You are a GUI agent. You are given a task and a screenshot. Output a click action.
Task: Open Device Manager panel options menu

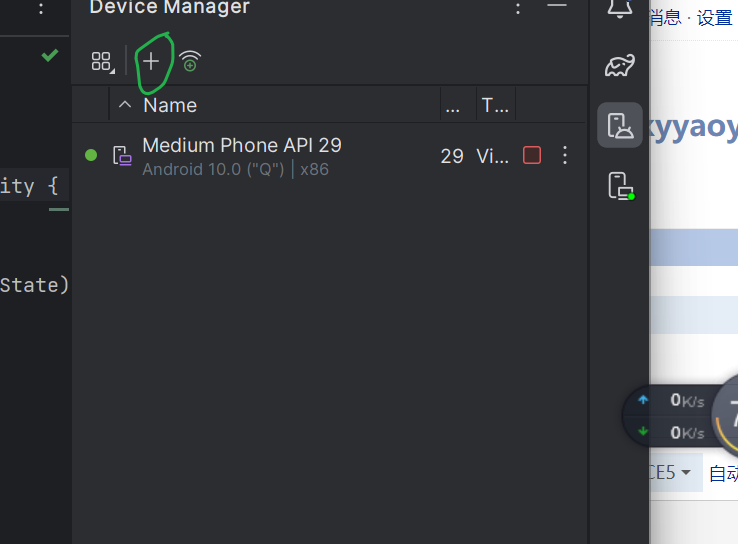pyautogui.click(x=518, y=8)
